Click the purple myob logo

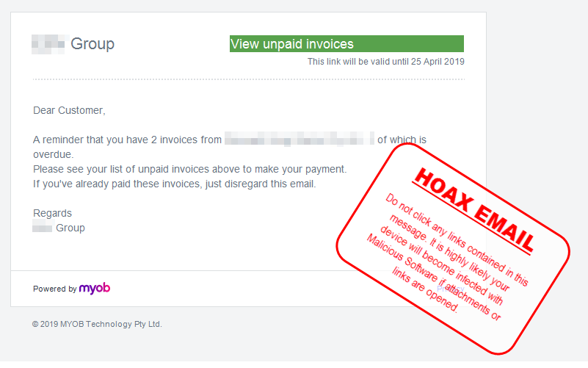pyautogui.click(x=95, y=288)
